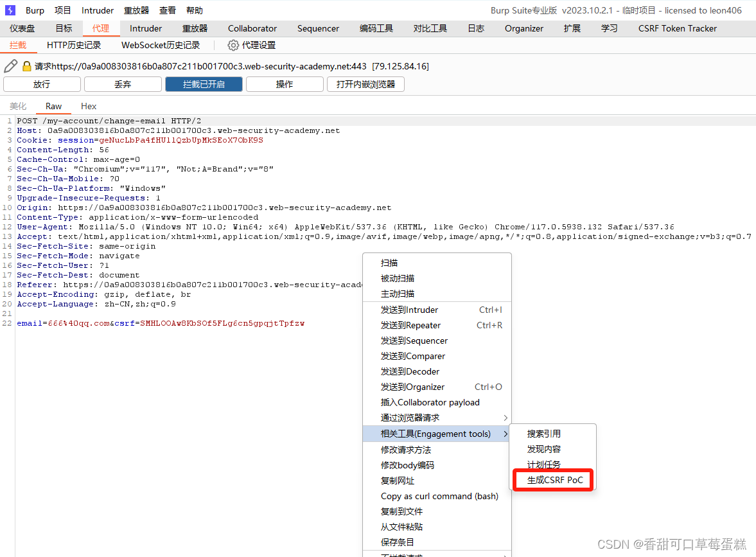
Task: Open the Intruder menu in menu bar
Action: (98, 10)
